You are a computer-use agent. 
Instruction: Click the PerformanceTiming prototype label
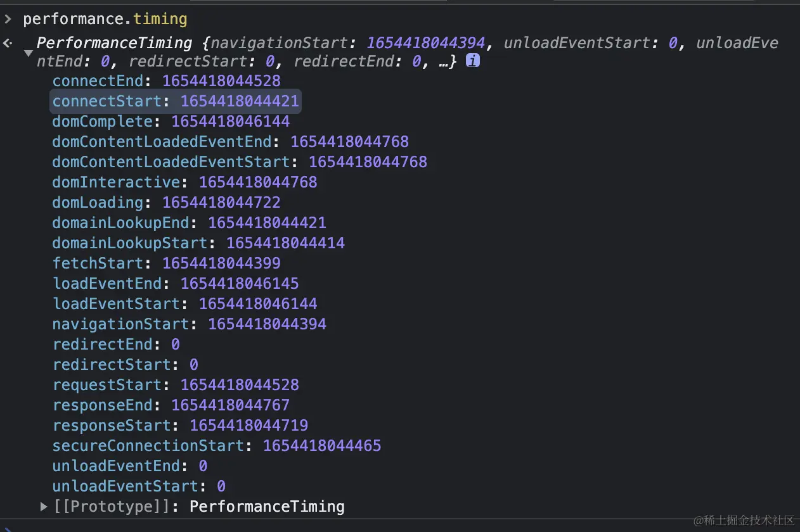pyautogui.click(x=267, y=507)
